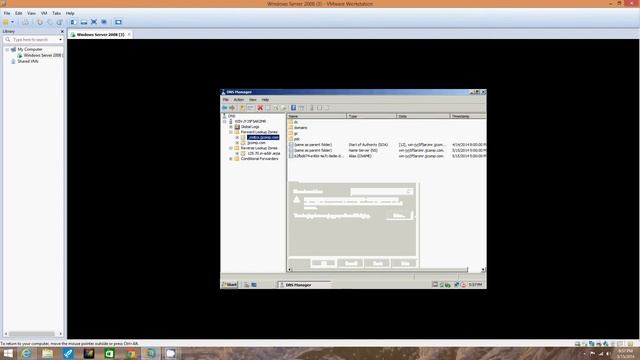Collapse Reverse Lookup Zones
Screen dimensions: 640x360
click(x=231, y=148)
